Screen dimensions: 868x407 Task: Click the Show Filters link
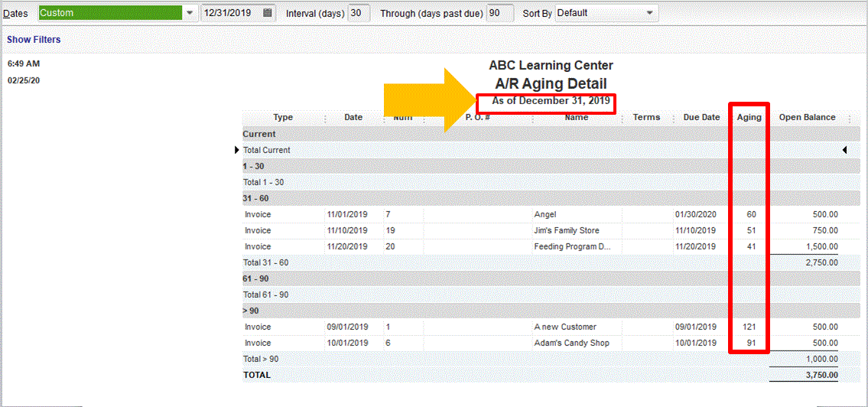pos(34,39)
